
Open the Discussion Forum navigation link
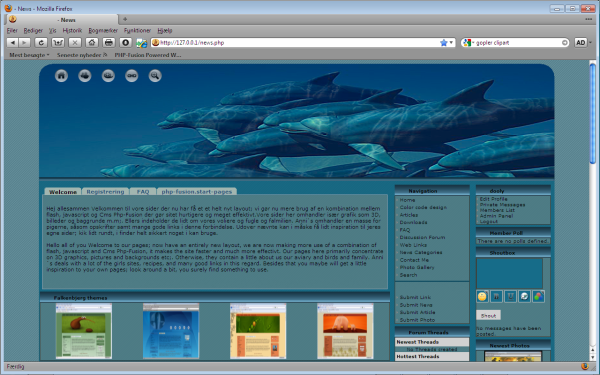pyautogui.click(x=422, y=237)
